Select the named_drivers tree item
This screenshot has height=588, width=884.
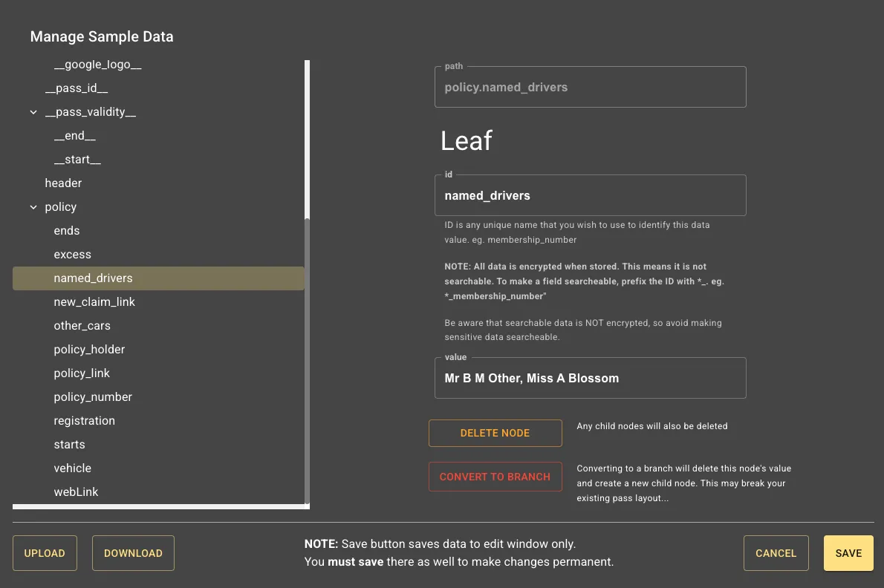(93, 278)
